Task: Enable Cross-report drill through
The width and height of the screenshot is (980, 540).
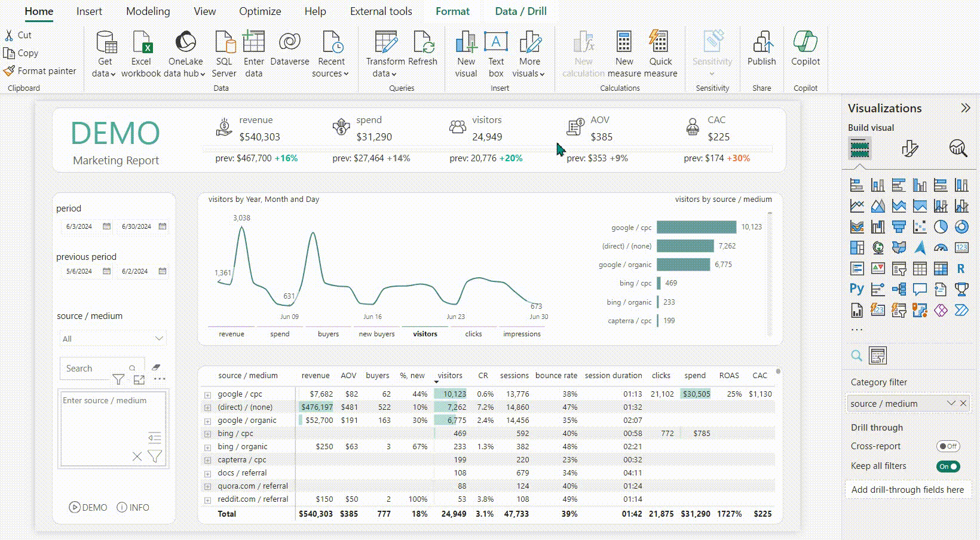Action: pos(949,446)
